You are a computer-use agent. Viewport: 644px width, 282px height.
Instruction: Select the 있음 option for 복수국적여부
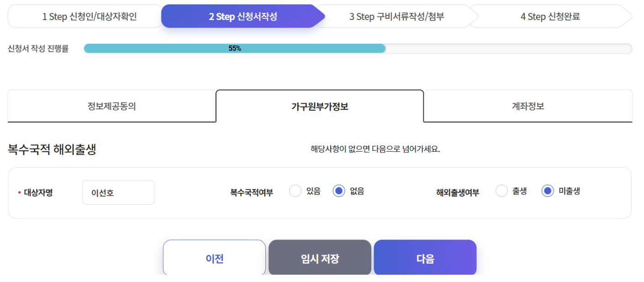point(295,191)
